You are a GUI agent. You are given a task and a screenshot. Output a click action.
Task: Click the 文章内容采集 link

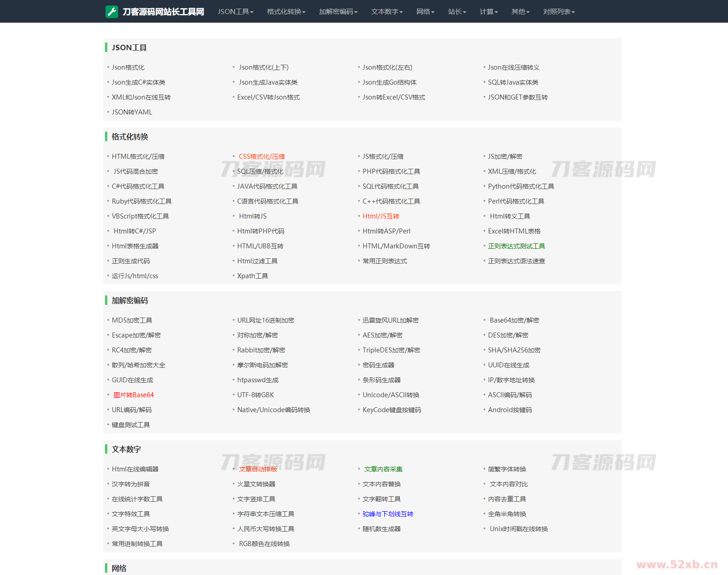pyautogui.click(x=383, y=469)
